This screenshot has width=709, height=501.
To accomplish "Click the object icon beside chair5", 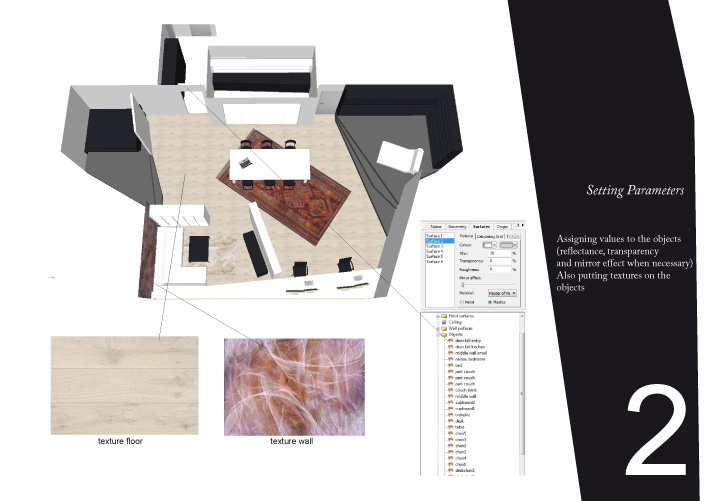I will [x=450, y=433].
